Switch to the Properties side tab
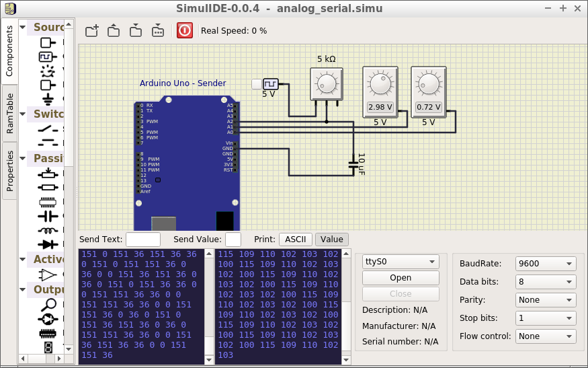Image resolution: width=588 pixels, height=368 pixels. pyautogui.click(x=9, y=171)
